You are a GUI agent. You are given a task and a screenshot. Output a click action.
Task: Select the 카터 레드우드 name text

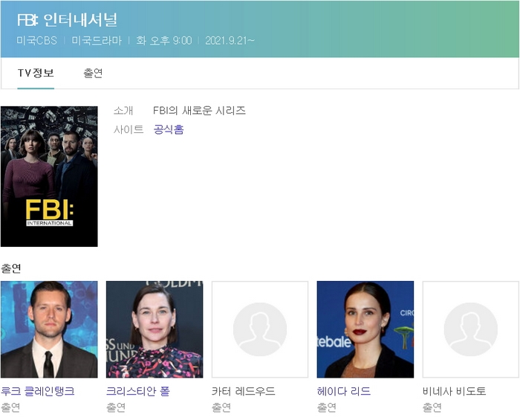[x=244, y=391]
